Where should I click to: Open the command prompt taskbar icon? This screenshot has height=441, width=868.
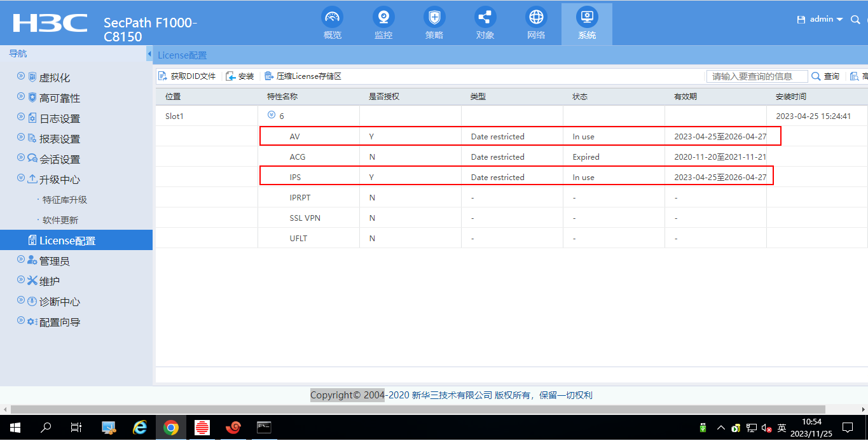(x=264, y=428)
